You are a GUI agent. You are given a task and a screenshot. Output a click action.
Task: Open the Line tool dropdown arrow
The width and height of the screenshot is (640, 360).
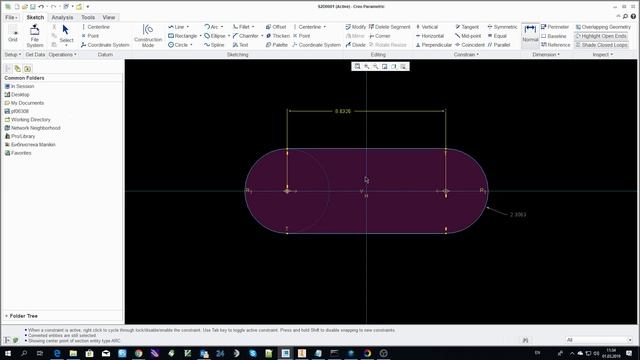tap(188, 27)
